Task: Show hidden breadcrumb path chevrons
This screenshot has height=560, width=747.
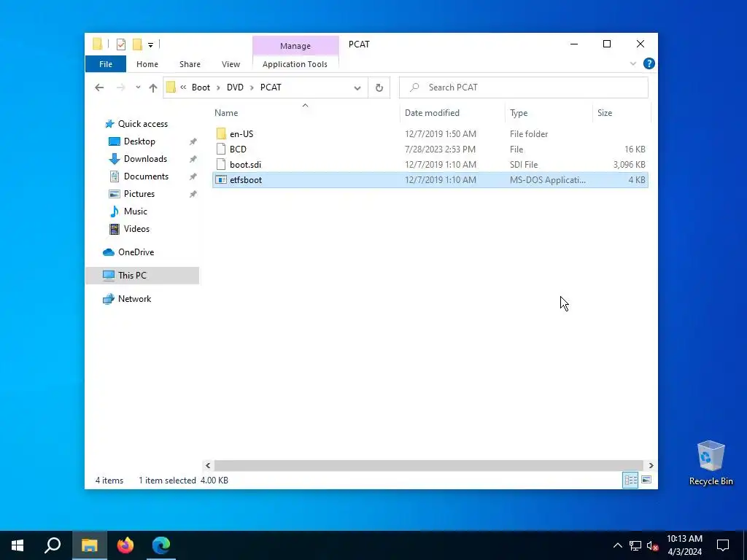Action: [183, 87]
